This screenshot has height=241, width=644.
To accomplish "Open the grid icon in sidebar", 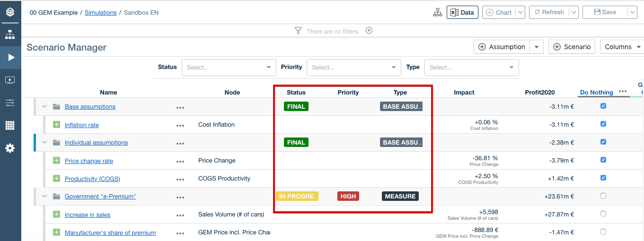I will tap(10, 125).
